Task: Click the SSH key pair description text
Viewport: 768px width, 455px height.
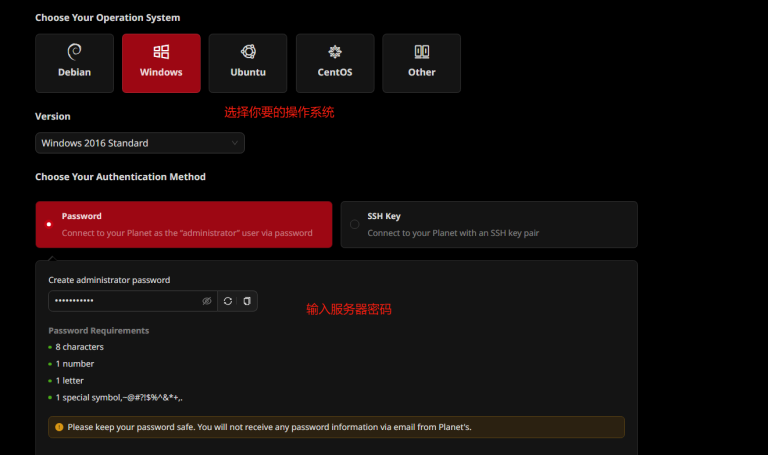Action: tap(453, 233)
